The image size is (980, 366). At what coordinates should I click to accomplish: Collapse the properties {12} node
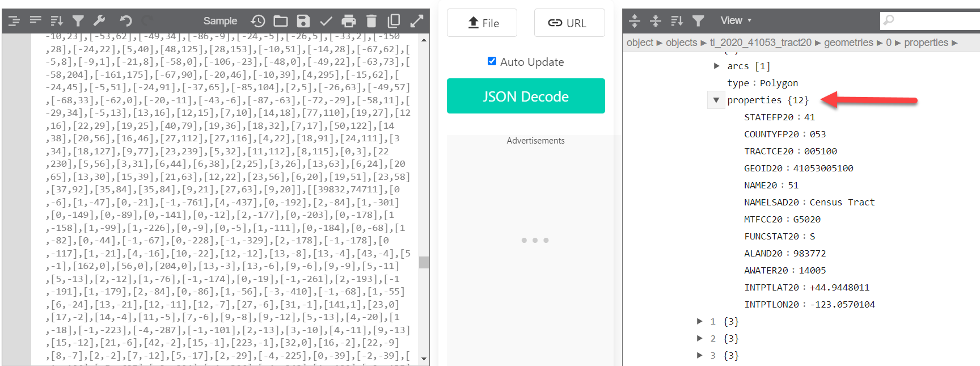pyautogui.click(x=716, y=100)
